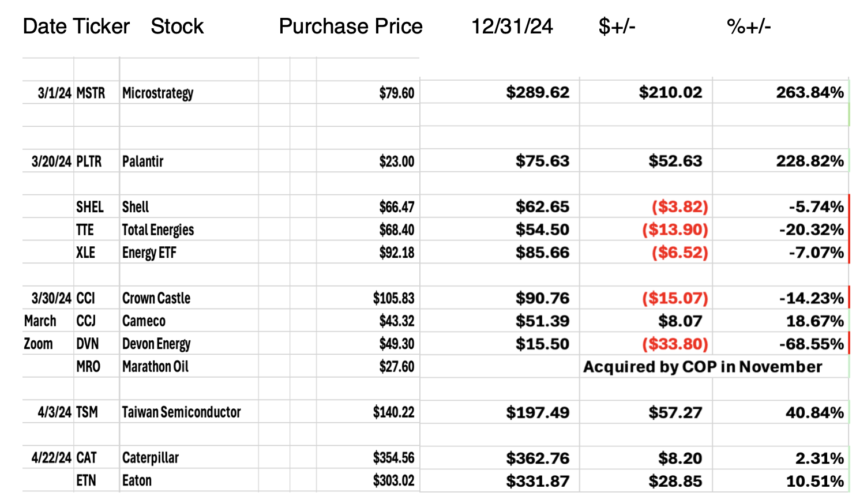Click the Taiwan Semiconductor name cell
Image resolution: width=856 pixels, height=504 pixels.
(181, 412)
